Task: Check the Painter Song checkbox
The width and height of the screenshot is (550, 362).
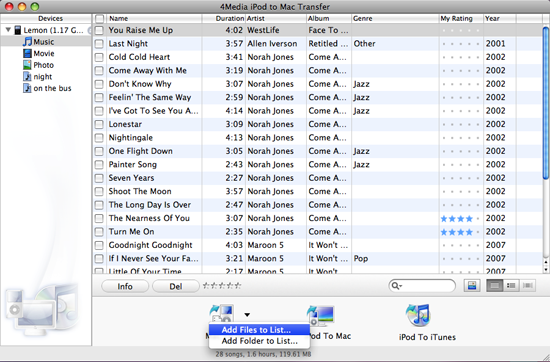Action: pos(99,165)
